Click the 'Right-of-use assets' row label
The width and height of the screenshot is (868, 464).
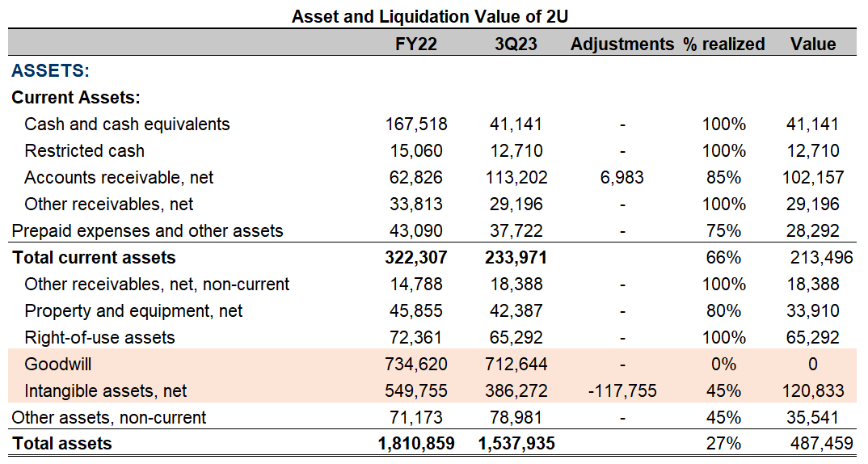(x=99, y=337)
